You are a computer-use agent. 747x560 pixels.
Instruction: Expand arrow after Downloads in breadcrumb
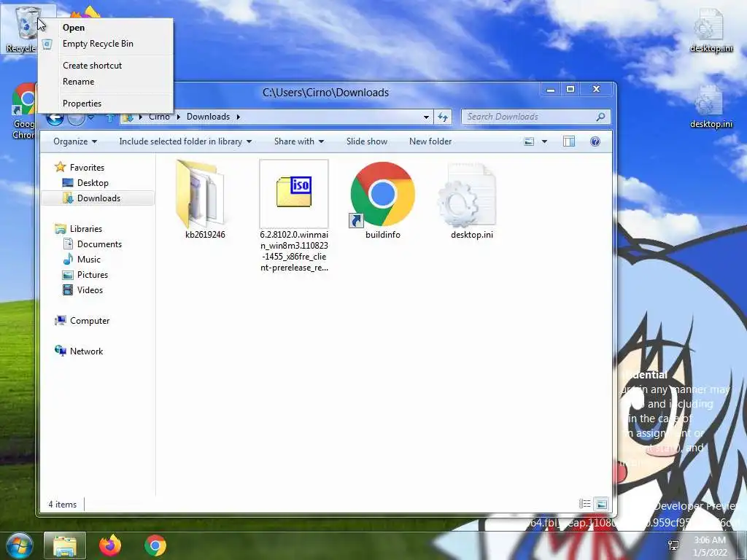click(239, 117)
